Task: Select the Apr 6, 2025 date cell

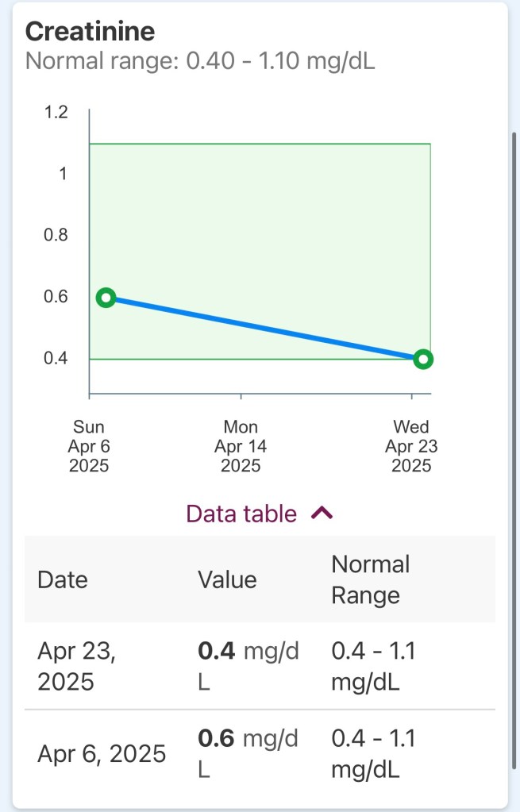Action: [x=102, y=753]
